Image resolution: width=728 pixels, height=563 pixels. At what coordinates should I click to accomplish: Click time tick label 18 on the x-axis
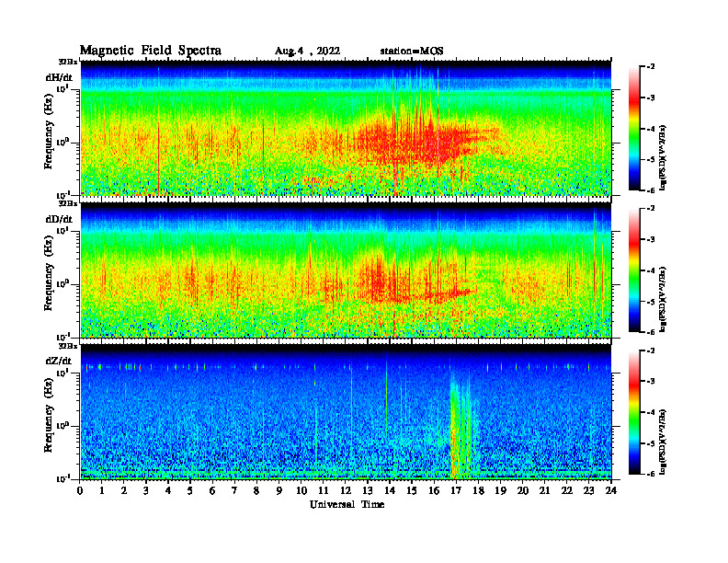[x=479, y=491]
